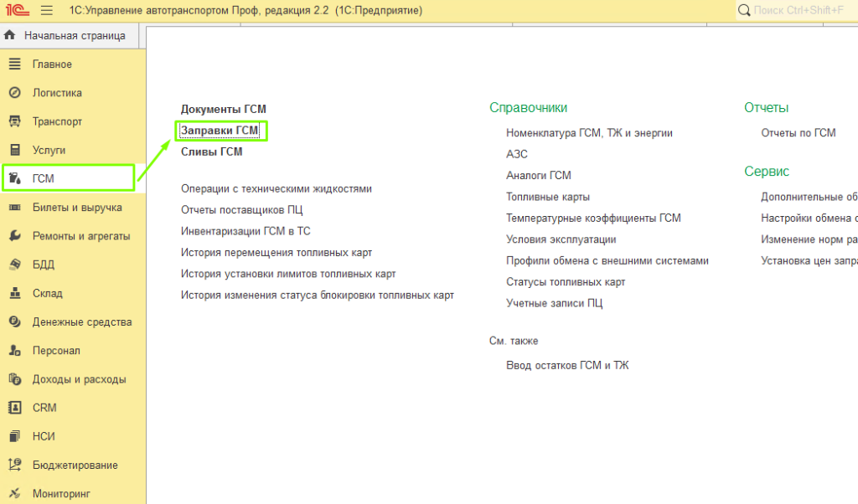The height and width of the screenshot is (504, 858).
Task: Open the Бюджетирование section label
Action: [75, 465]
